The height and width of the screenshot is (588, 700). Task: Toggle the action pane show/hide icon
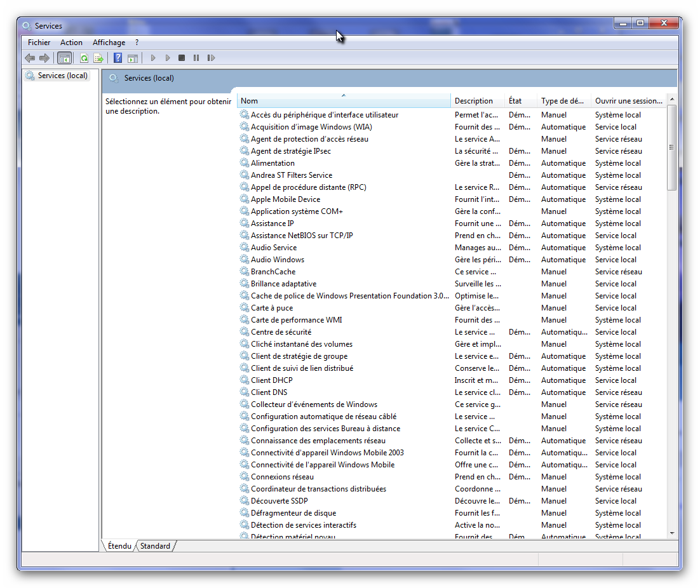point(133,58)
